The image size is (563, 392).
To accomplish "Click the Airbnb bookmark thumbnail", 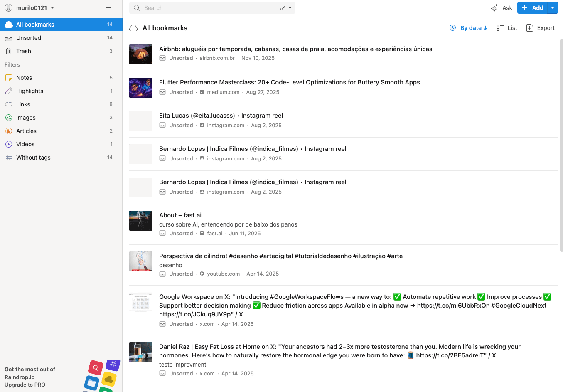I will [141, 54].
